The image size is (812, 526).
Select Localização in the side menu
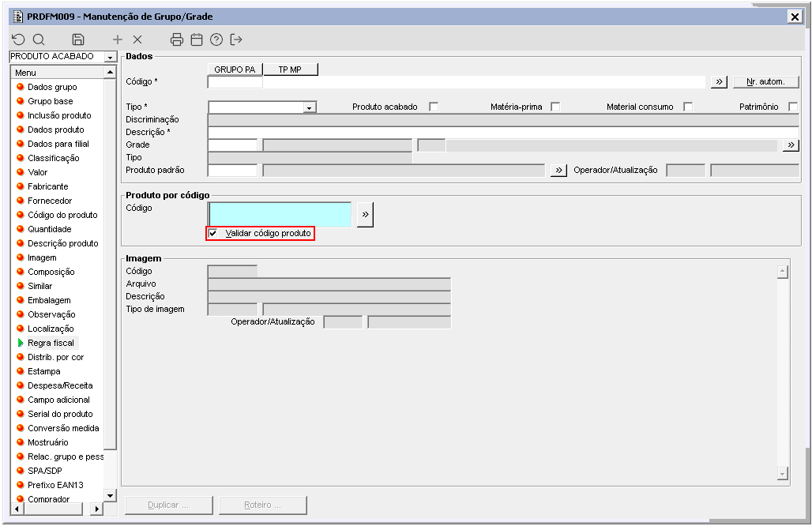click(51, 329)
